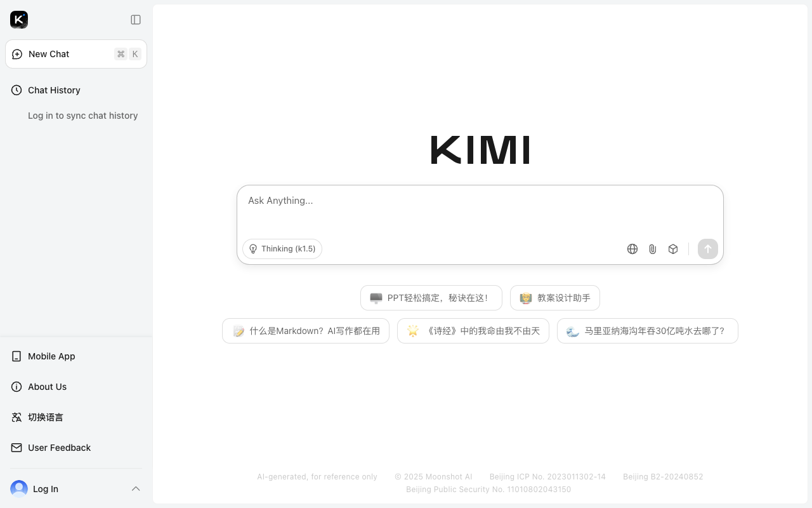
Task: Select the '教案设计助手' suggestion
Action: point(555,298)
